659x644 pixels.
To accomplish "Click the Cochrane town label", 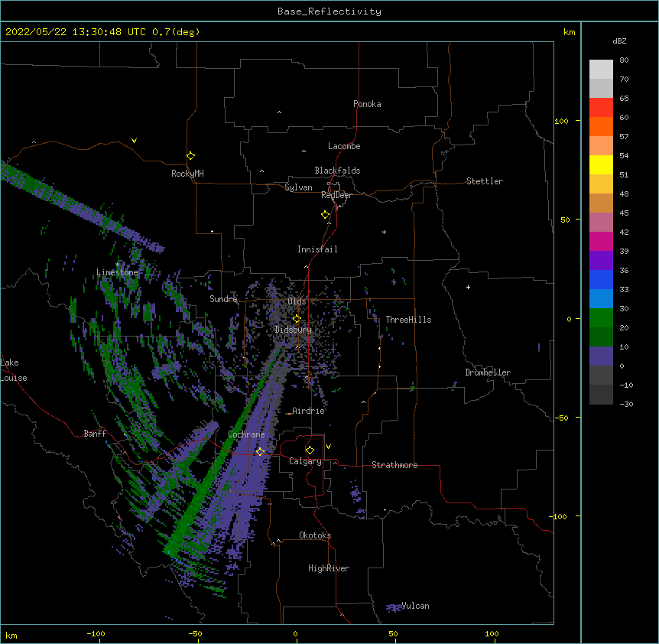I will tap(246, 434).
